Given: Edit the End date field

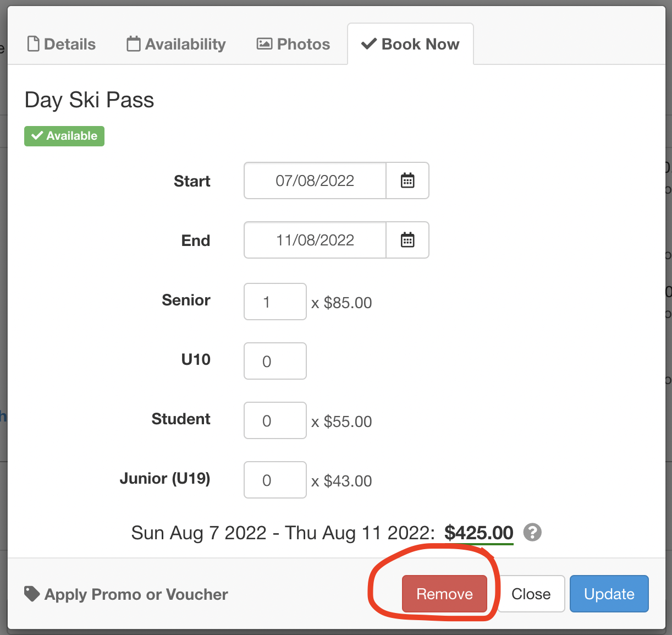Looking at the screenshot, I should (315, 240).
